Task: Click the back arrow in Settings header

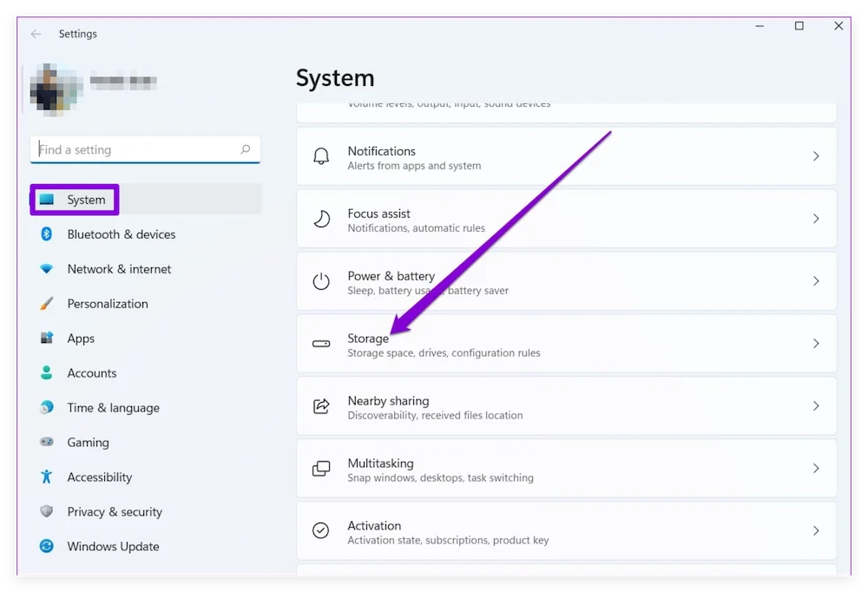Action: [x=36, y=34]
